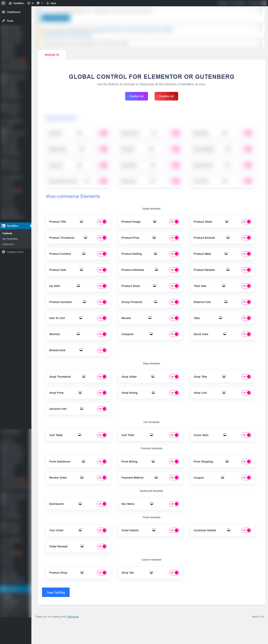Click the Woo-commerce Elements heading
The width and height of the screenshot is (268, 644).
(x=73, y=196)
